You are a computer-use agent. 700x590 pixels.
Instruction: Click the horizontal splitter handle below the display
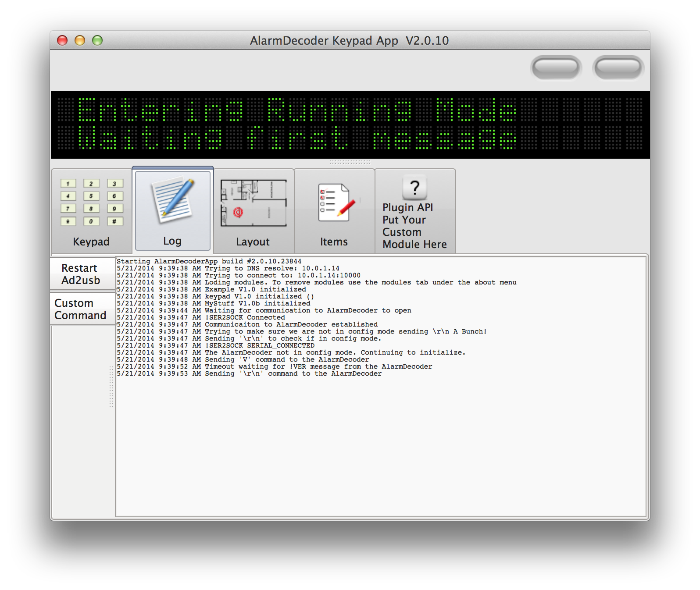[350, 162]
